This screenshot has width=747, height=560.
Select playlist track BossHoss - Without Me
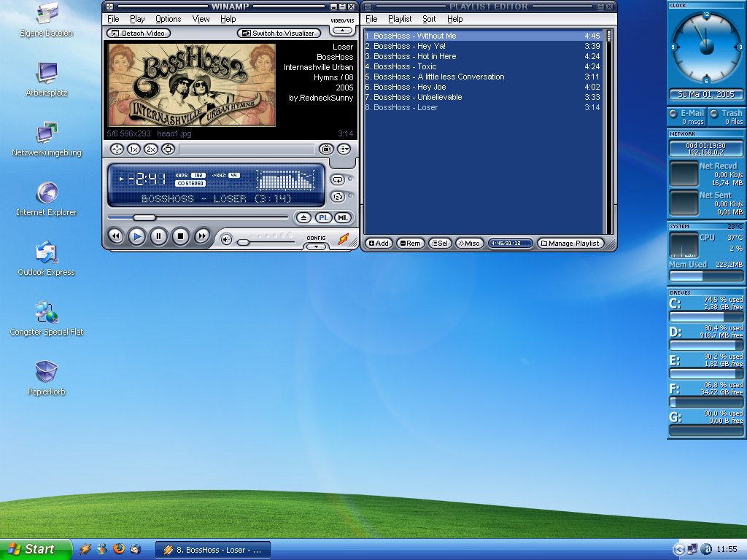pyautogui.click(x=483, y=36)
